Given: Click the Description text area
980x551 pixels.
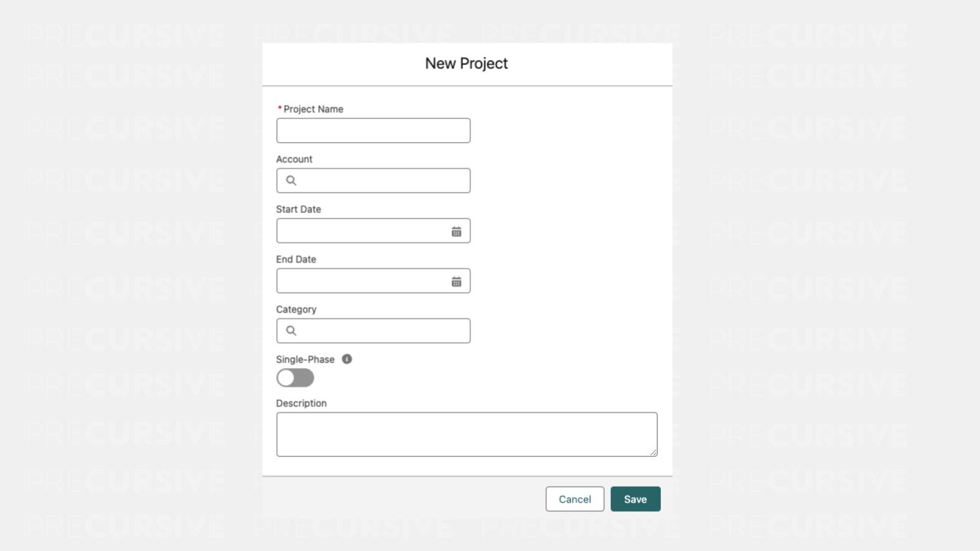Looking at the screenshot, I should tap(466, 434).
